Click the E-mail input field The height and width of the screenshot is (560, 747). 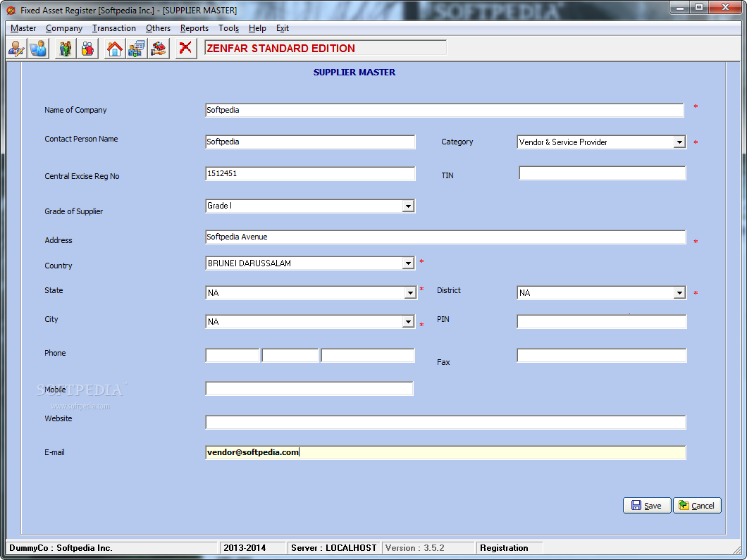pos(445,452)
